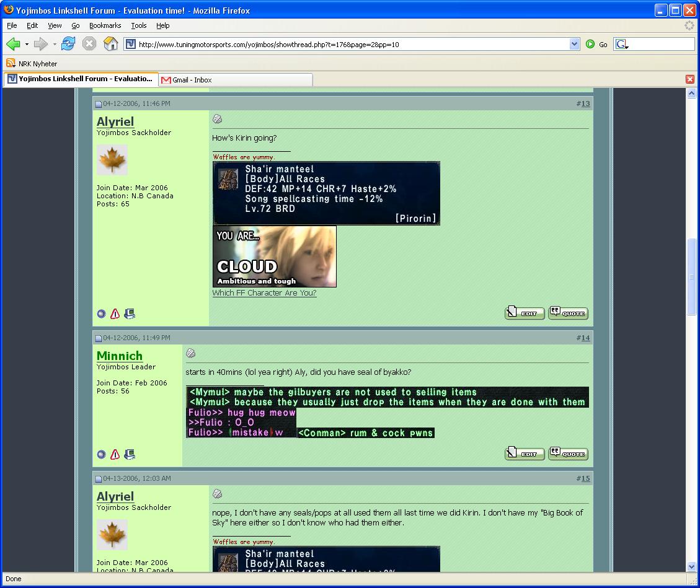This screenshot has height=588, width=700.
Task: Click the Stop loading icon
Action: [x=89, y=44]
